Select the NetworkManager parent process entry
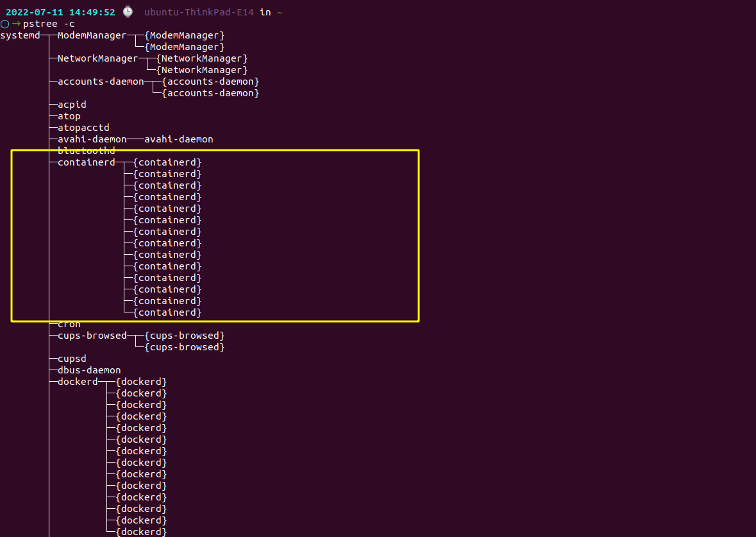Viewport: 756px width, 537px height. click(x=97, y=58)
